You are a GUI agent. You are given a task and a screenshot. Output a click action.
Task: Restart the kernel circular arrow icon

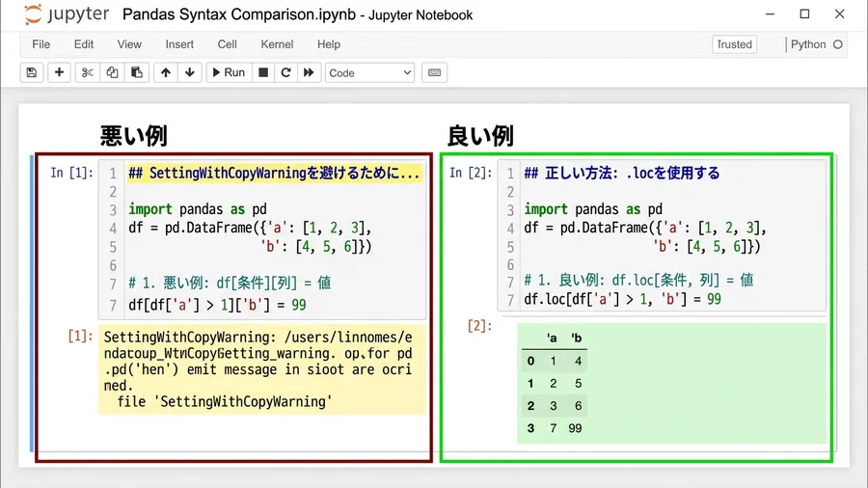tap(285, 72)
